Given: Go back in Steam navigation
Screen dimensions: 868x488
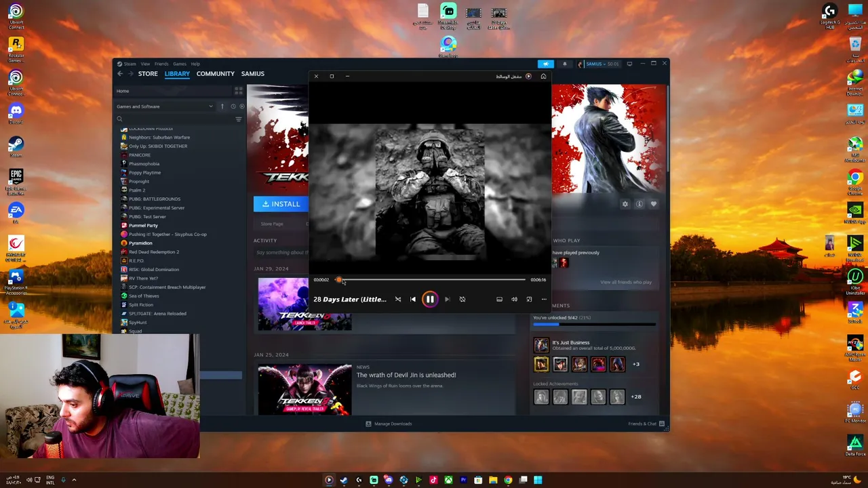Looking at the screenshot, I should click(x=120, y=74).
